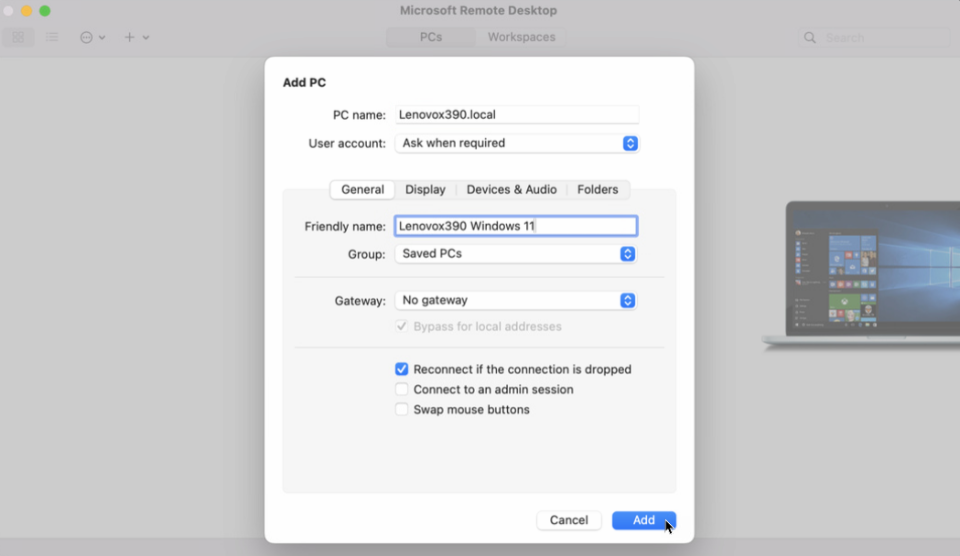This screenshot has width=960, height=556.
Task: Click the plus add icon in the toolbar
Action: point(129,37)
